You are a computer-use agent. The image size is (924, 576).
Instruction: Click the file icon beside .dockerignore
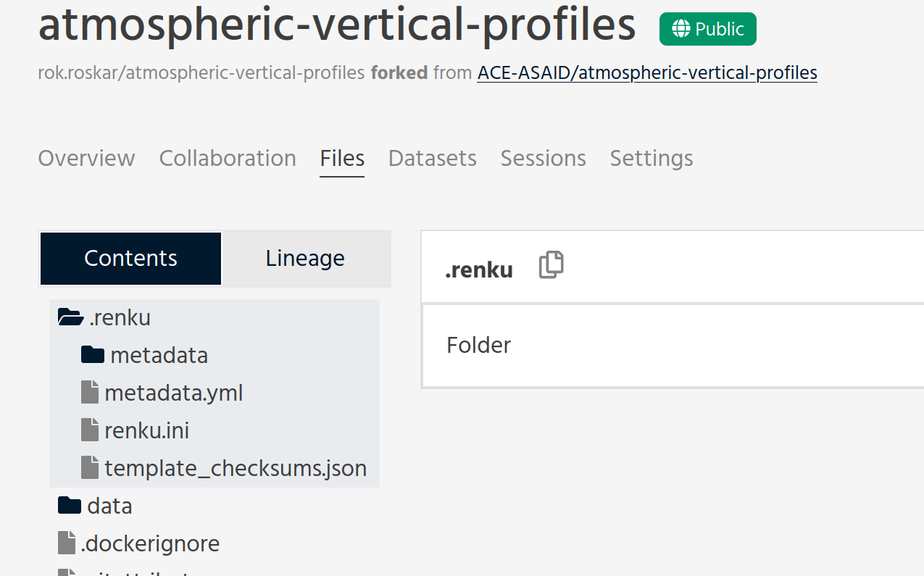[x=67, y=543]
